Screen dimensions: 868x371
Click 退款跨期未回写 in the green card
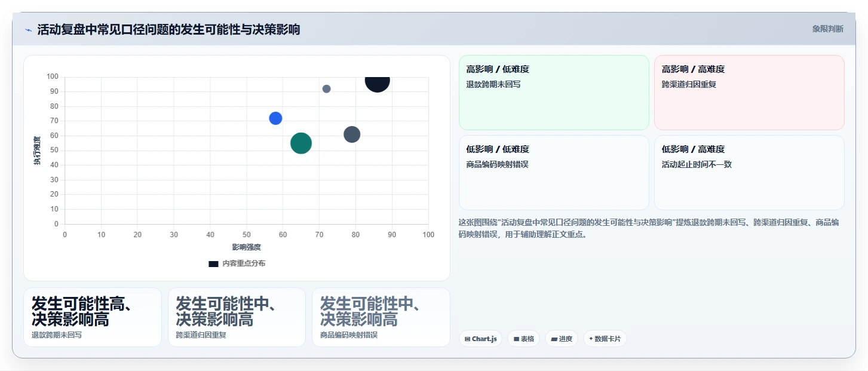(493, 84)
